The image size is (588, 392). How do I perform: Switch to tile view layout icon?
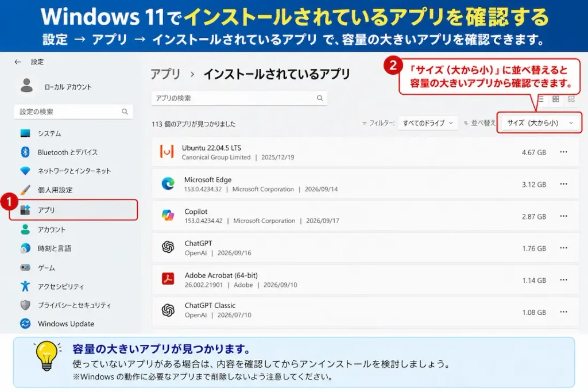tap(571, 99)
